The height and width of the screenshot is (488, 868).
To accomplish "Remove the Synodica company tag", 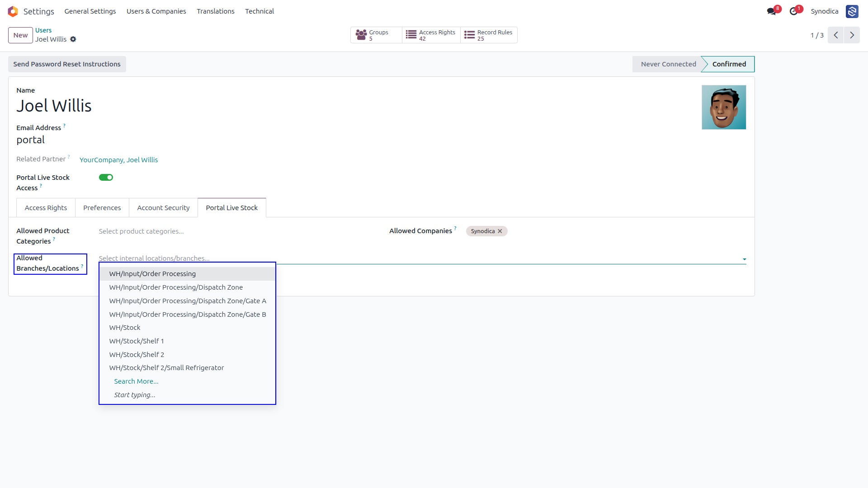I will pyautogui.click(x=500, y=231).
